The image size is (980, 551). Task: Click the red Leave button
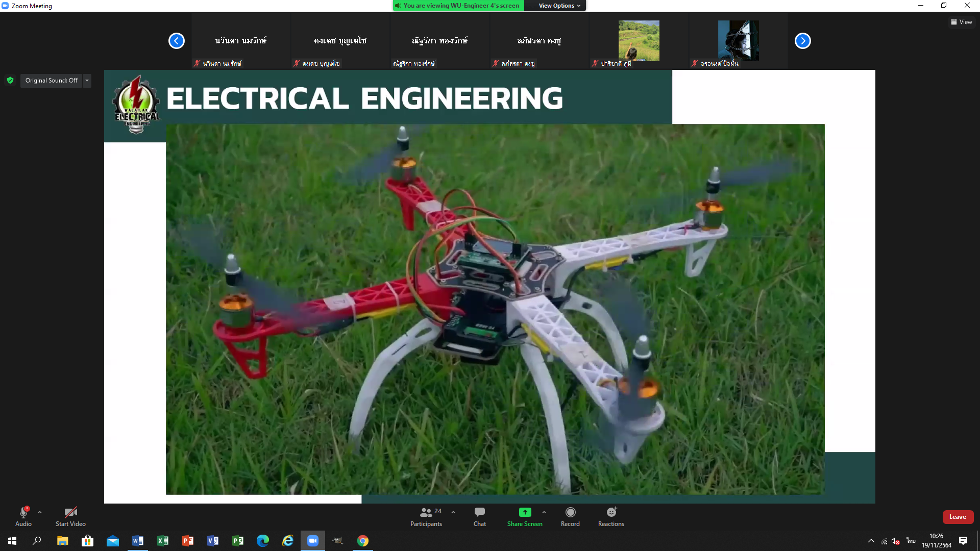click(958, 517)
